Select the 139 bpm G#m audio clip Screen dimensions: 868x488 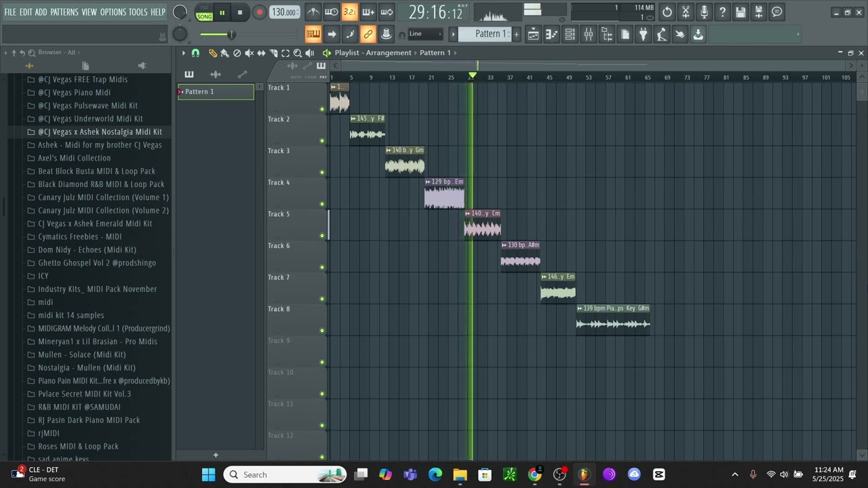(613, 319)
